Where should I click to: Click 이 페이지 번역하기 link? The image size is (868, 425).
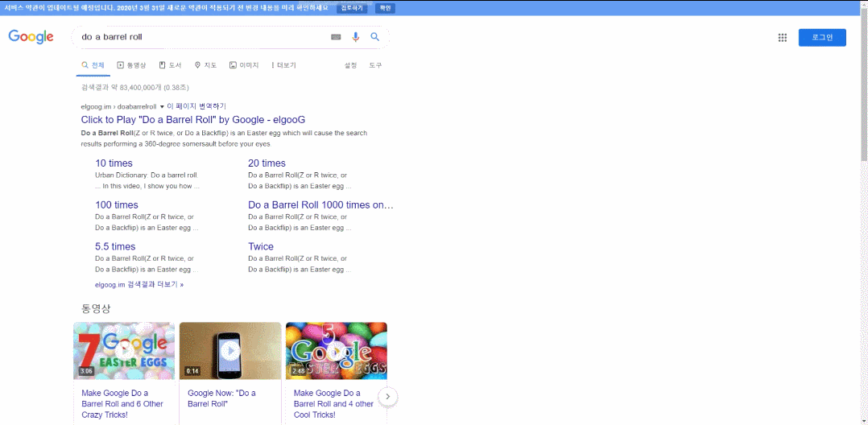(x=196, y=106)
